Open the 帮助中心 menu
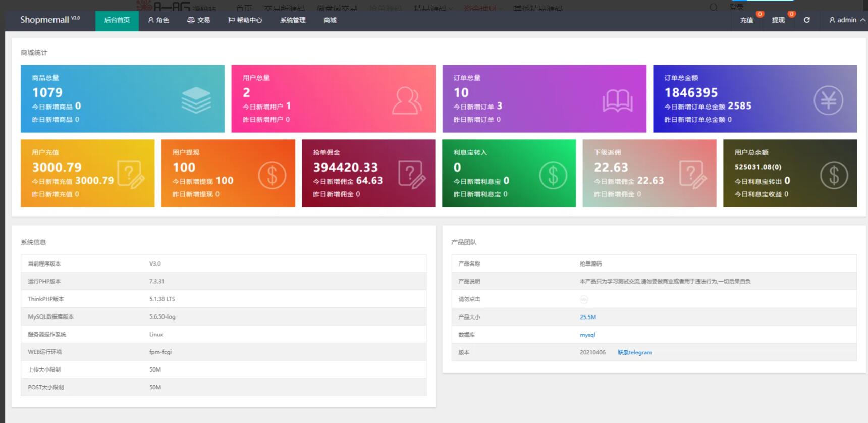The image size is (868, 423). coord(245,20)
